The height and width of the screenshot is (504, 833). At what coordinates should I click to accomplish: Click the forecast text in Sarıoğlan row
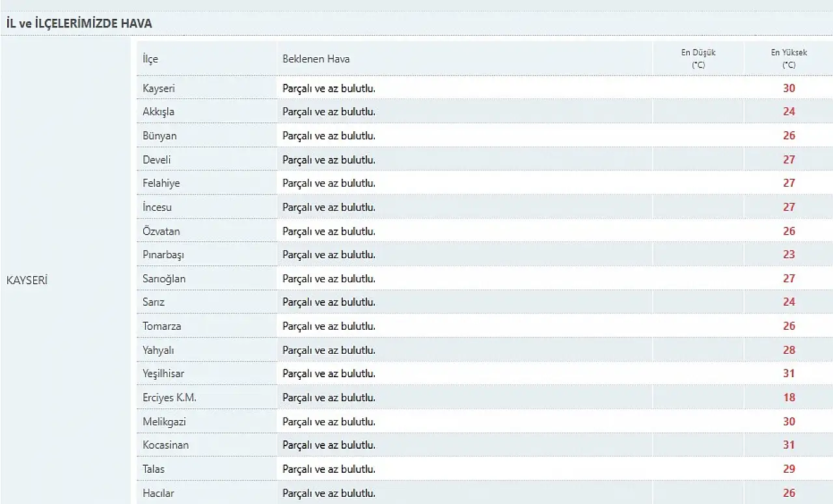[329, 279]
